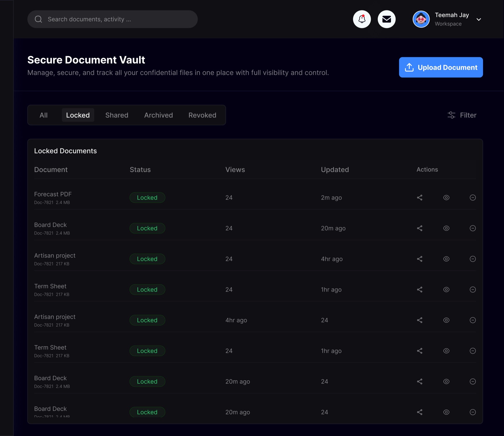Image resolution: width=504 pixels, height=436 pixels.
Task: Share the Artisan project with 24 views
Action: click(420, 259)
